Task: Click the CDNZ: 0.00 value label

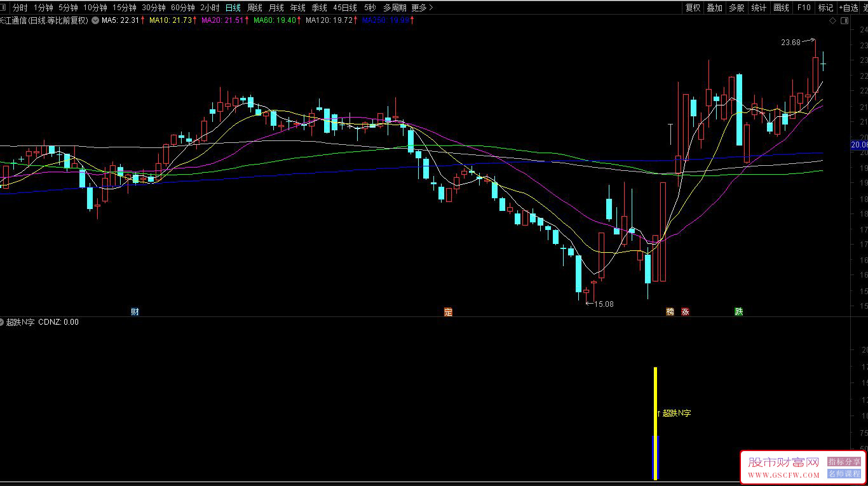Action: pyautogui.click(x=58, y=322)
